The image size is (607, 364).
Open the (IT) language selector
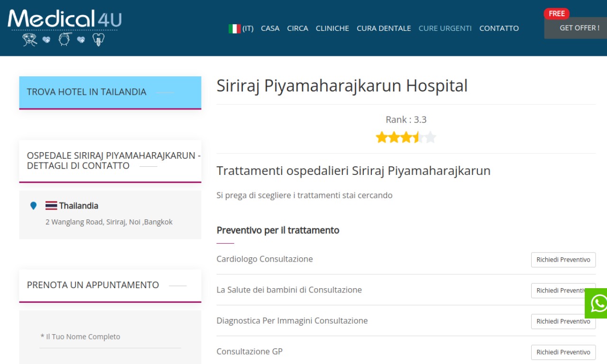point(248,28)
